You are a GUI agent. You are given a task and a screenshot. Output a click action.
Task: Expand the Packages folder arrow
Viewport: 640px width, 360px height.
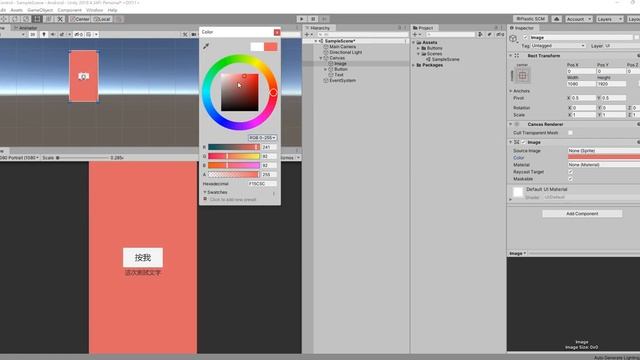point(413,65)
